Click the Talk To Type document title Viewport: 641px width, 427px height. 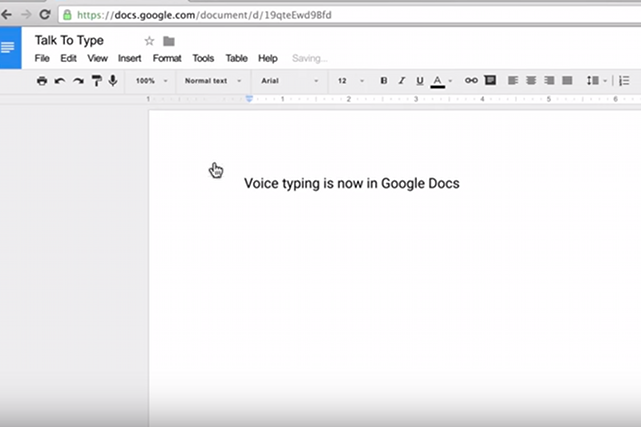click(69, 40)
